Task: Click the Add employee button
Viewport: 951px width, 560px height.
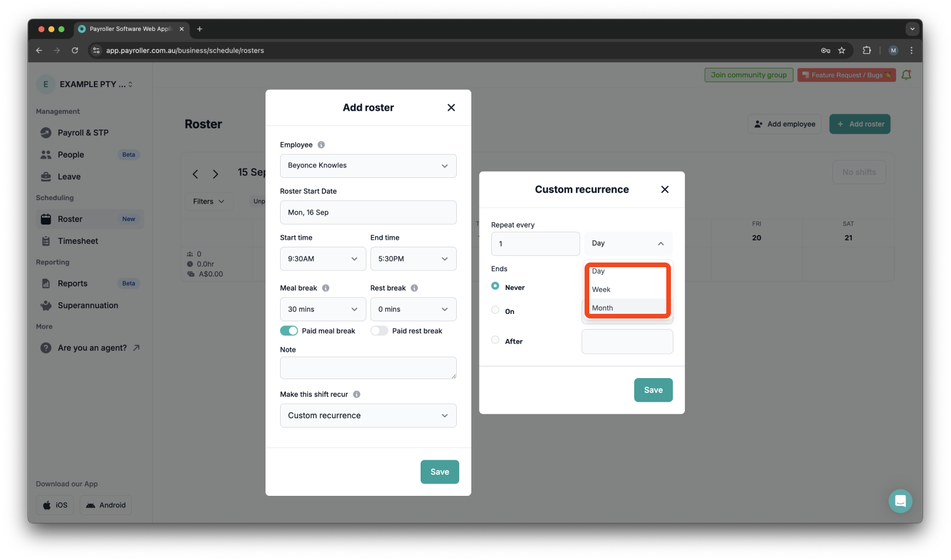Action: point(784,124)
